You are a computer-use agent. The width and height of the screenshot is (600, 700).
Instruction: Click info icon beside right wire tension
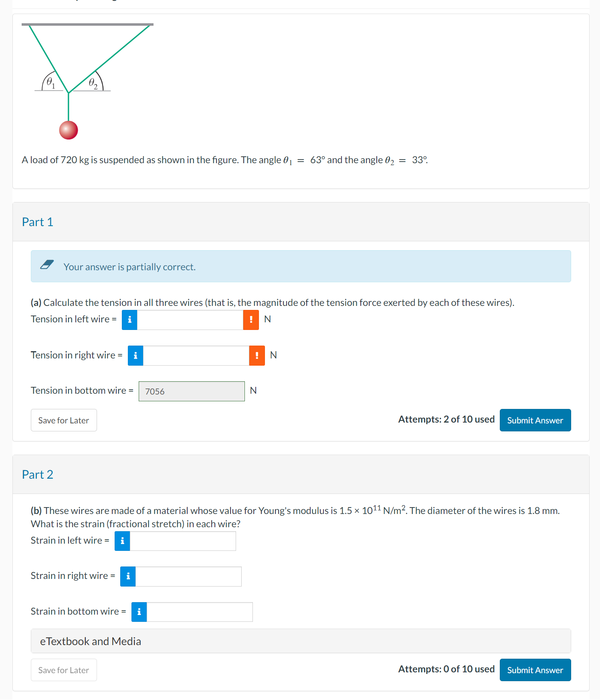(x=135, y=356)
